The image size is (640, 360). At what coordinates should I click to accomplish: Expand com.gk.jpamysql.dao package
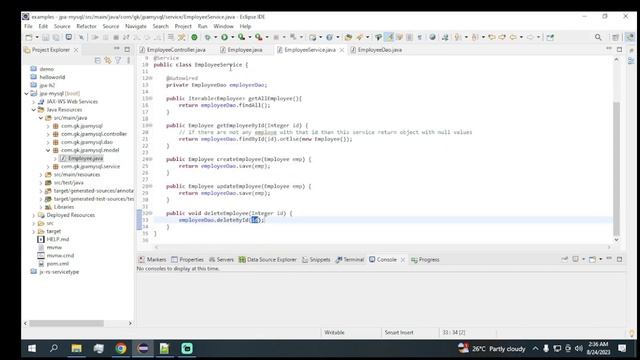coord(48,142)
